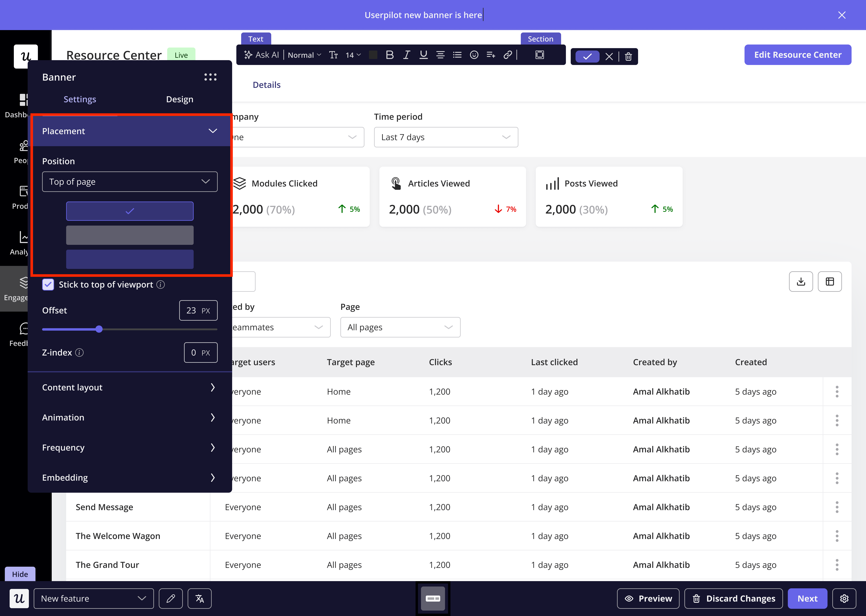Open text alignment options
Viewport: 866px width, 616px height.
pos(440,55)
